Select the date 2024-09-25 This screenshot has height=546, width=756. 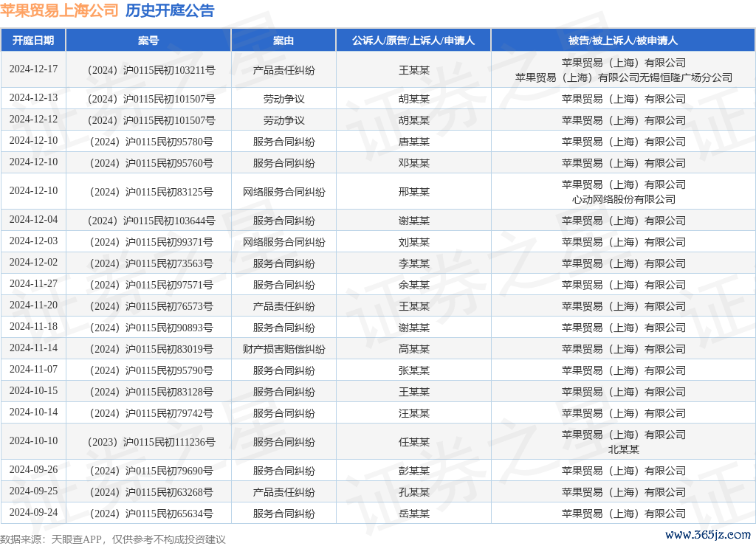tap(33, 491)
